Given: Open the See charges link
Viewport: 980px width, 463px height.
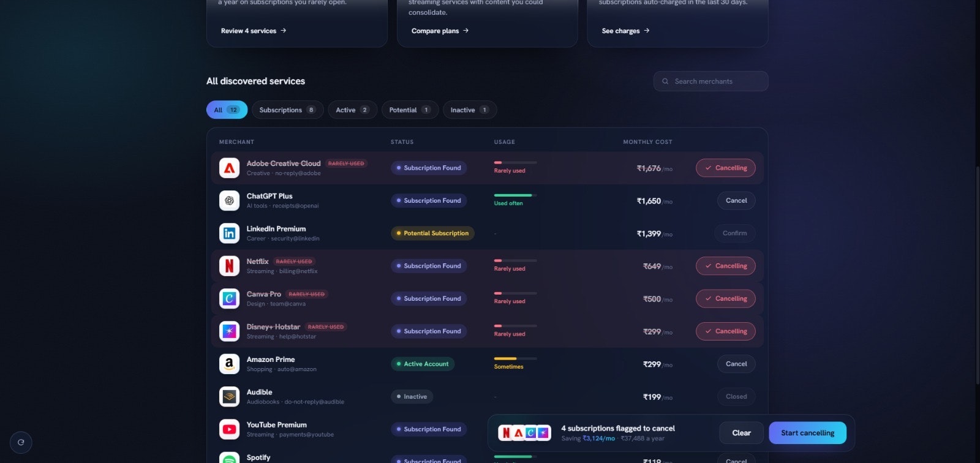Looking at the screenshot, I should (625, 31).
